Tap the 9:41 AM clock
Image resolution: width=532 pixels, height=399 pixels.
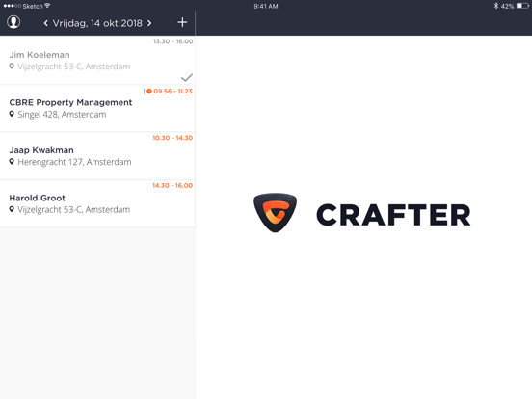pos(266,6)
